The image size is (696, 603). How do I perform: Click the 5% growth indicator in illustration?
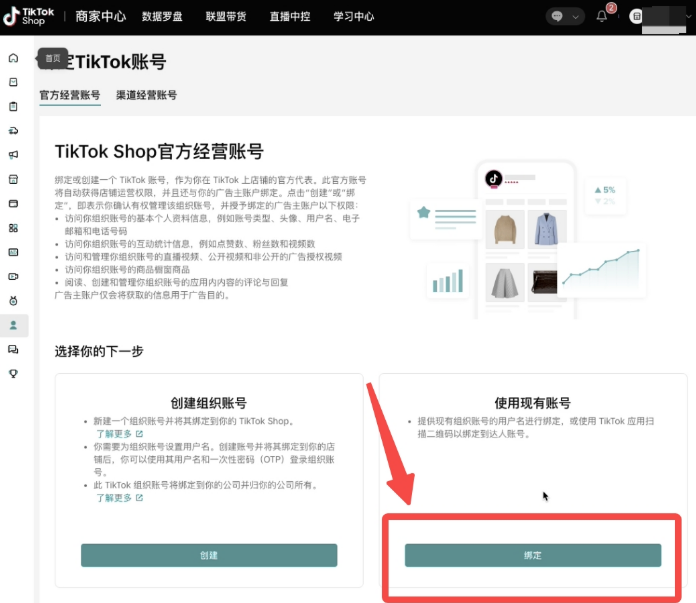(x=605, y=190)
